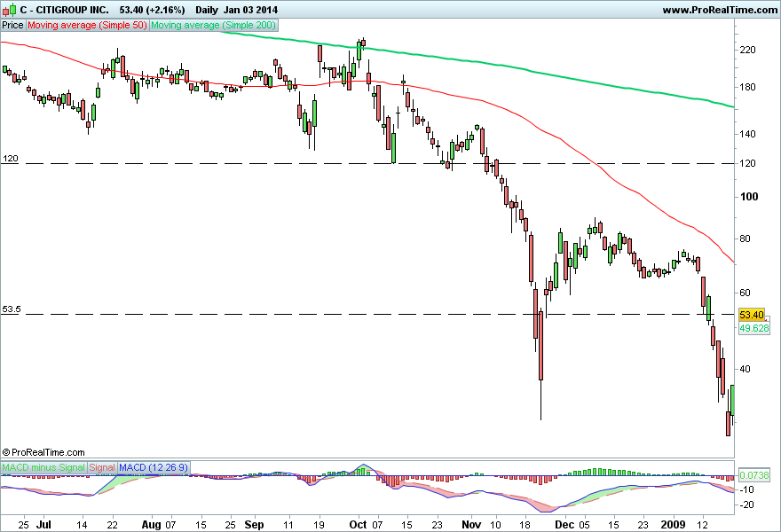This screenshot has height=532, width=781.
Task: Select the 53.5 horizontal line label
Action: (x=11, y=309)
